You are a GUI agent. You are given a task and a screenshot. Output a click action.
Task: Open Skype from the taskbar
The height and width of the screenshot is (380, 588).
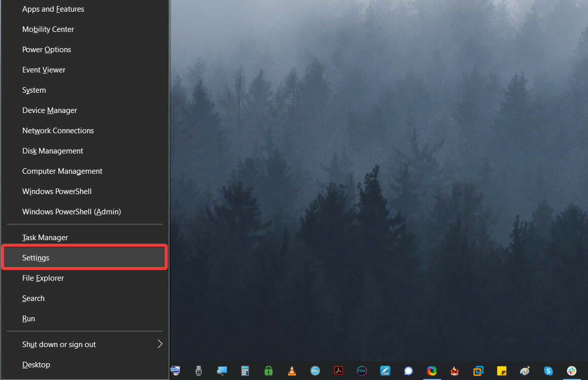click(x=548, y=371)
